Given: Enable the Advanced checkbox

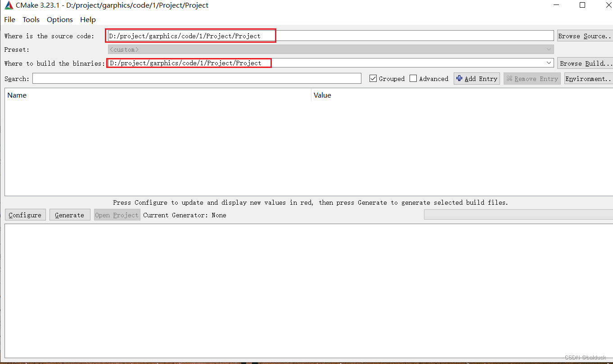Looking at the screenshot, I should pyautogui.click(x=413, y=78).
